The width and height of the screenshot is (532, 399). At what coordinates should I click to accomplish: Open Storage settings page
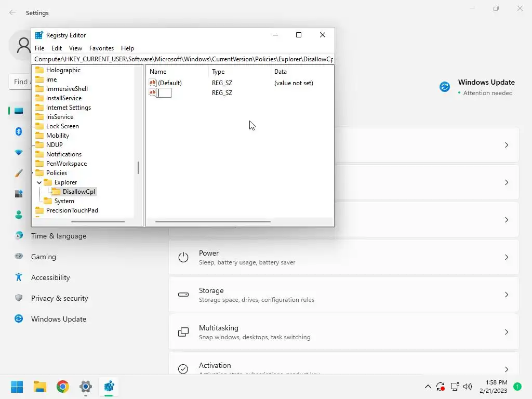pyautogui.click(x=344, y=295)
